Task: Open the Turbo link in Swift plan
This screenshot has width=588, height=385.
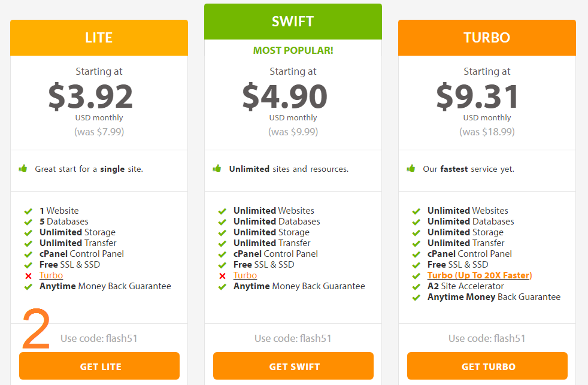Action: [245, 275]
